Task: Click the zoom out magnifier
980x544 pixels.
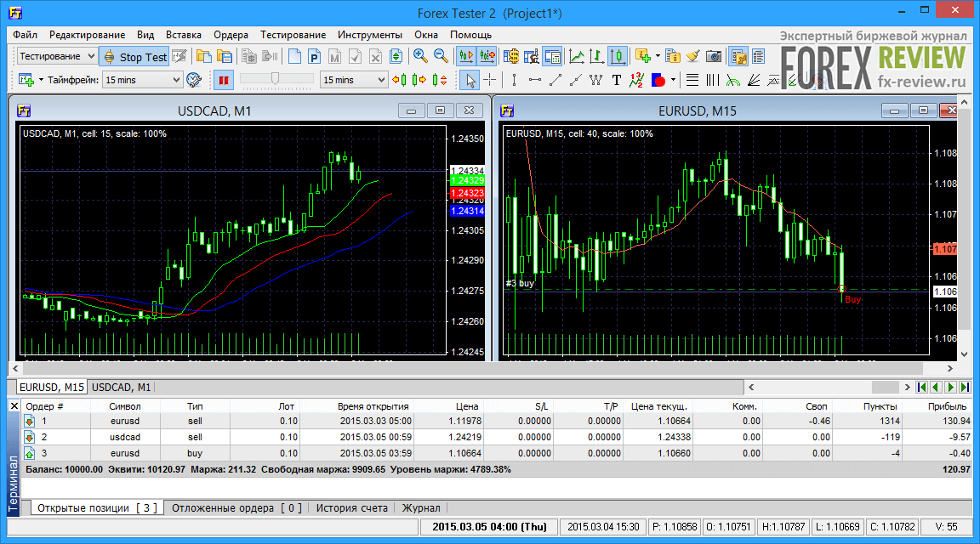Action: pos(441,57)
